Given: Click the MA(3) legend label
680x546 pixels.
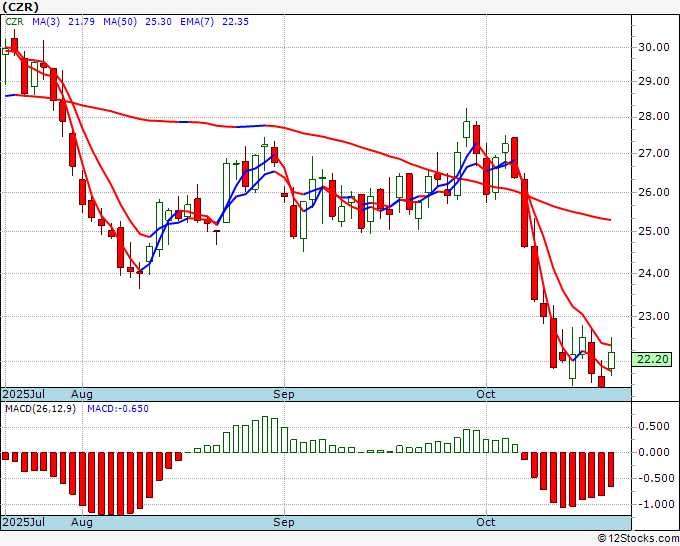Looking at the screenshot, I should [46, 22].
